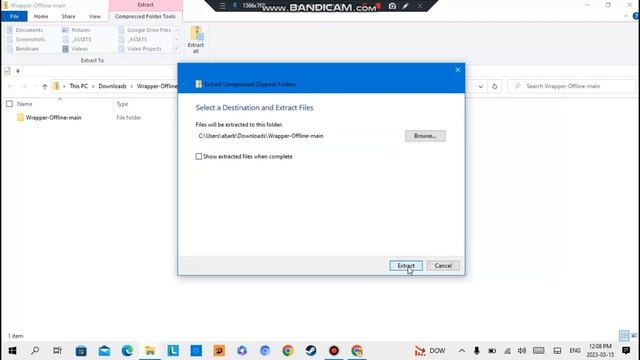Open taskbar Search magnifier
Viewport: 640px width, 360px height.
pos(35,351)
